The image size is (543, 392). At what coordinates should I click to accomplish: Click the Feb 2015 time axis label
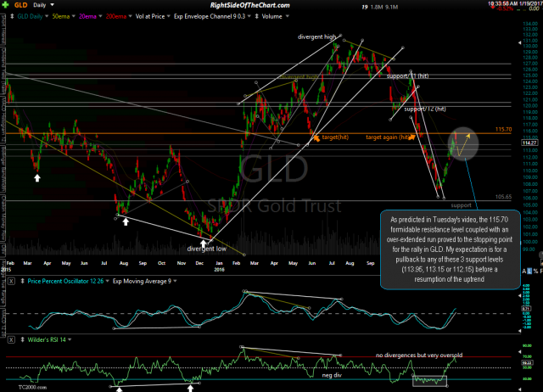click(x=8, y=266)
